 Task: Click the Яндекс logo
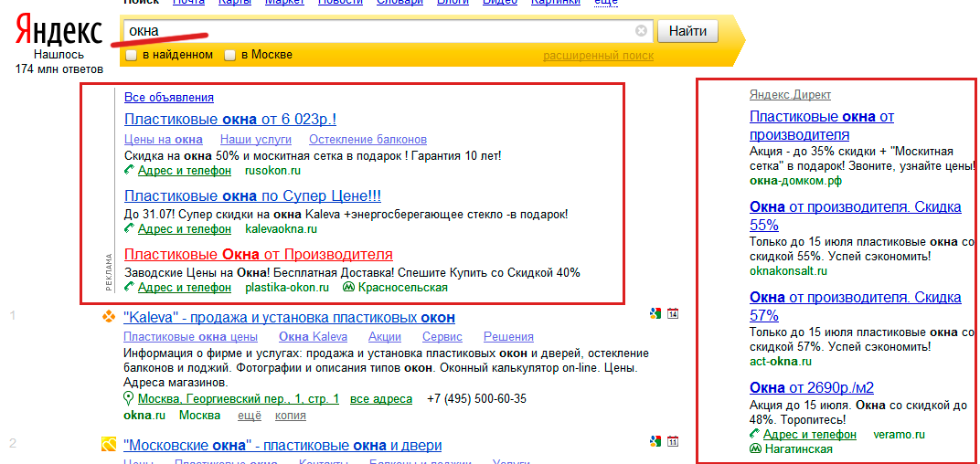(59, 30)
